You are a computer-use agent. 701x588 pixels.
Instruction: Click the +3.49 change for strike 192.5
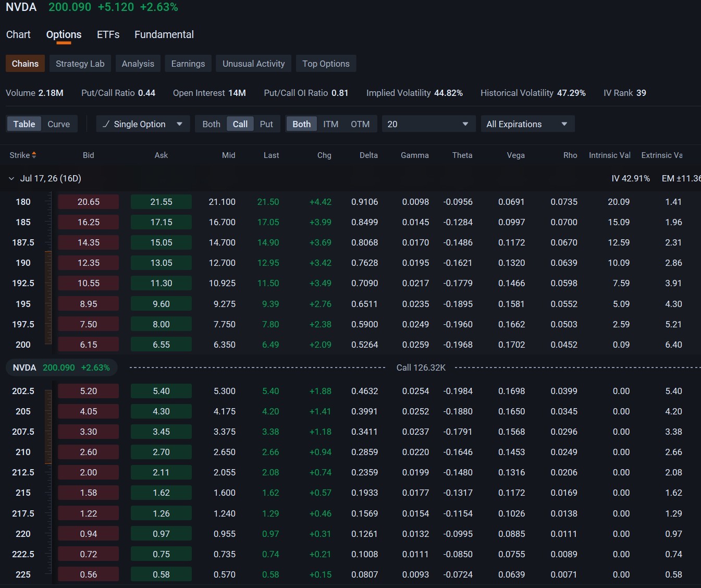click(321, 283)
